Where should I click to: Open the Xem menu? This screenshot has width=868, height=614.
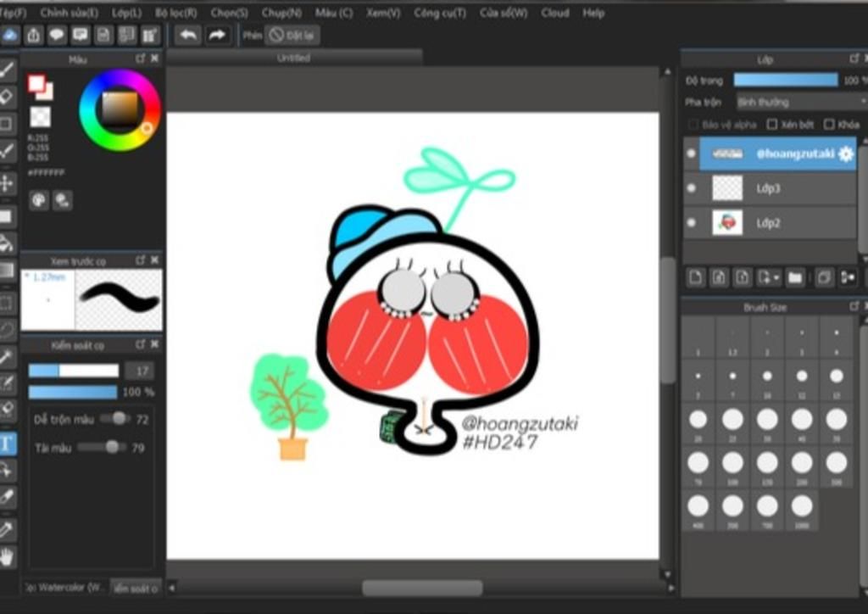click(x=383, y=12)
